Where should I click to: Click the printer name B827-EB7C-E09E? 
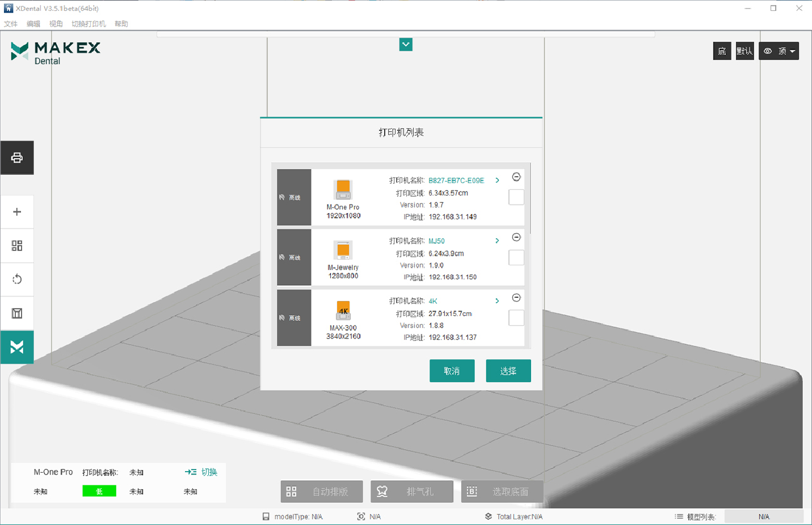point(456,180)
